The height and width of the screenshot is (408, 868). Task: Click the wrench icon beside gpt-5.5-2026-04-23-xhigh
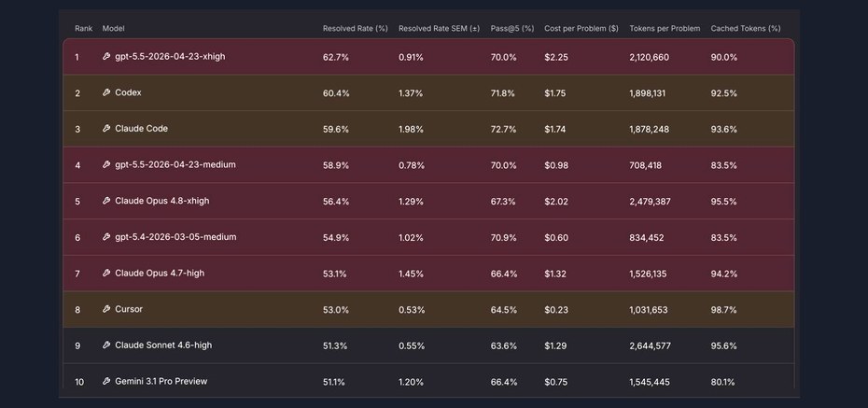(106, 56)
